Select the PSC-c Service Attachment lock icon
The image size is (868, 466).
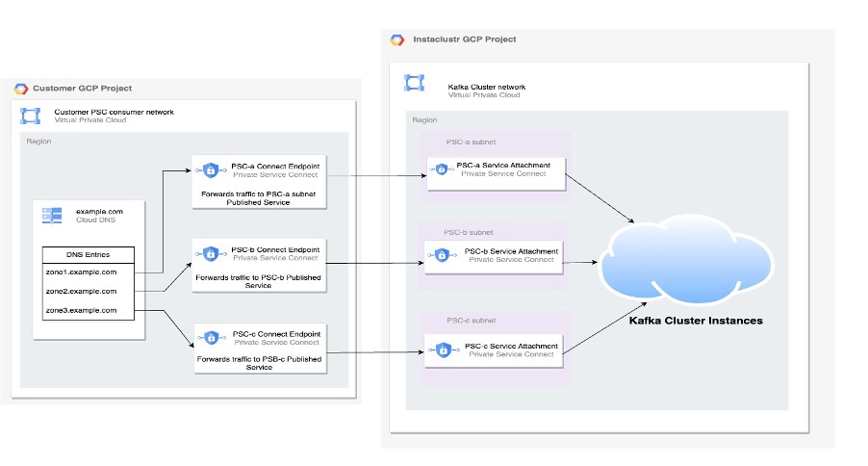[441, 349]
